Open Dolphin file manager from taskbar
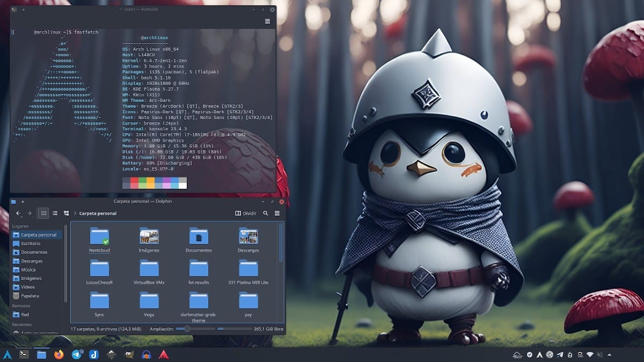Image resolution: width=644 pixels, height=362 pixels. pyautogui.click(x=41, y=354)
